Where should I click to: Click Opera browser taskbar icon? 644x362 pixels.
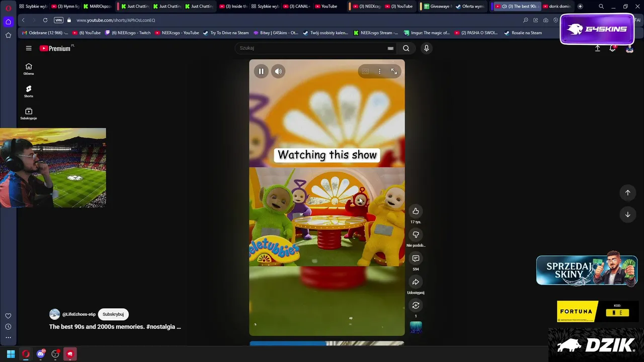pos(26,354)
